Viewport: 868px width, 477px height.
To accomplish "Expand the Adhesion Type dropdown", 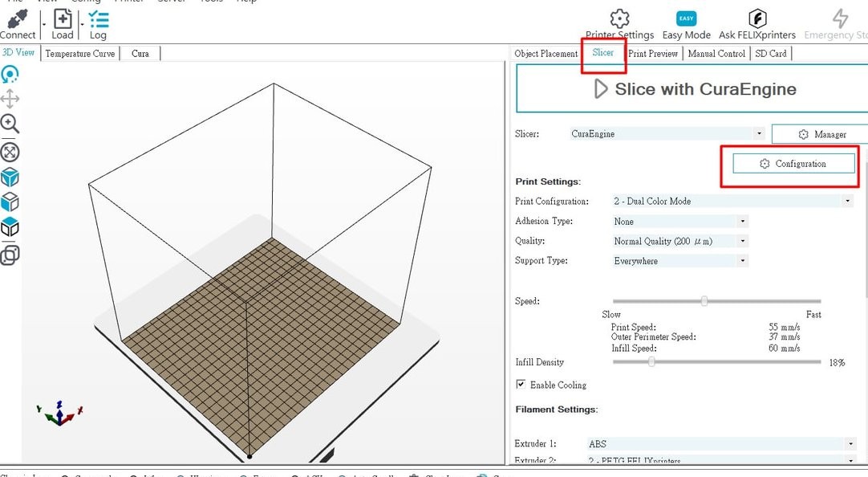I will coord(679,222).
